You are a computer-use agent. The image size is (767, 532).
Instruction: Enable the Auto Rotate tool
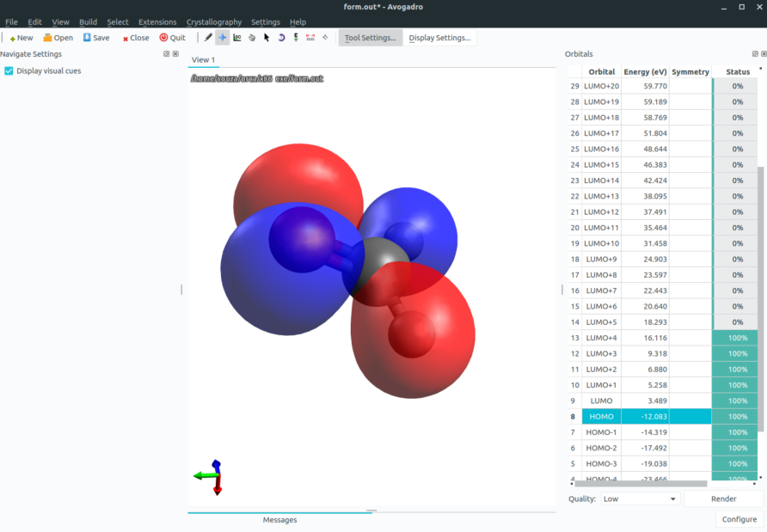280,37
